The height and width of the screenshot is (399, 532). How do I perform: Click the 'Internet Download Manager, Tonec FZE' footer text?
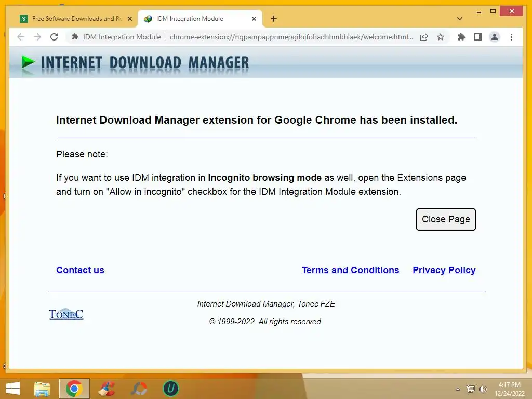tap(266, 304)
